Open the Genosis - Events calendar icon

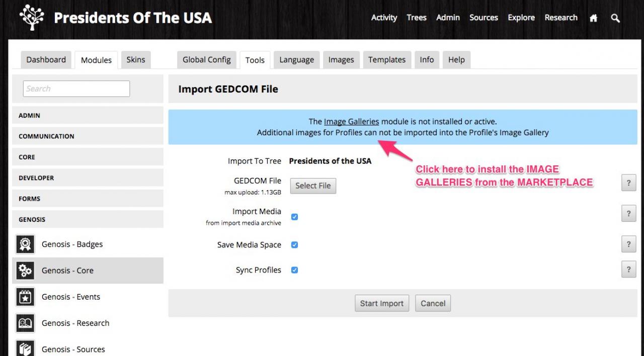(25, 297)
